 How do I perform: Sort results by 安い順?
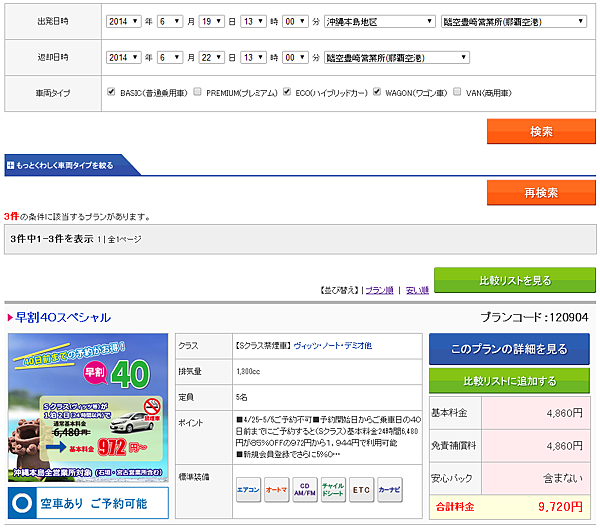(x=417, y=290)
